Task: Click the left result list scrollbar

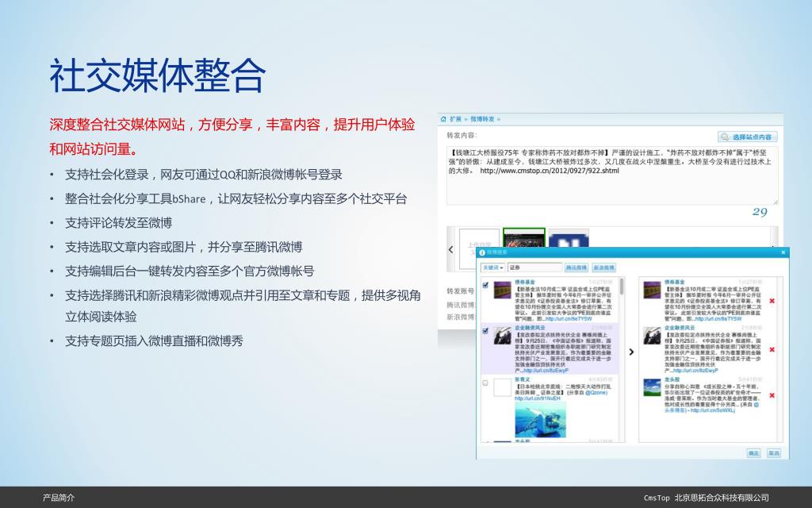Action: [622, 360]
